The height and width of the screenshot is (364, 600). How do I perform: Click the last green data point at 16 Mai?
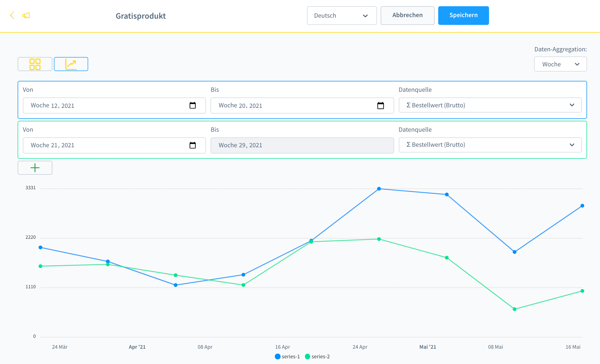(582, 291)
